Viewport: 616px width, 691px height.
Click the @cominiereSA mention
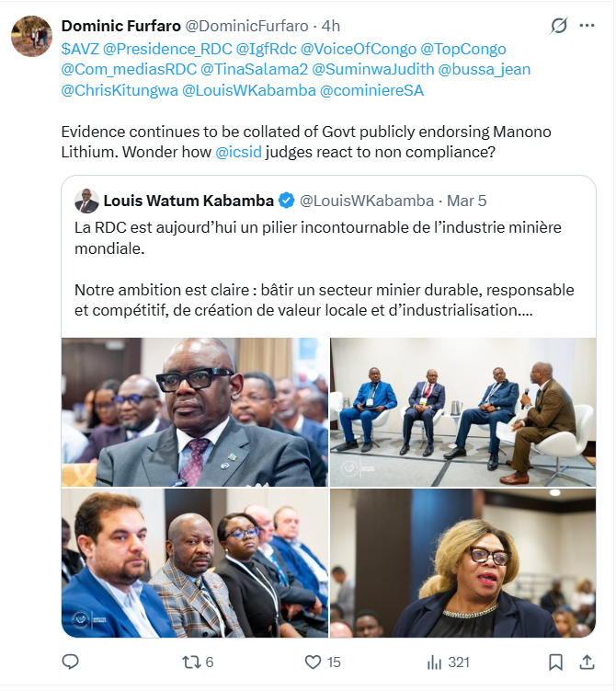click(371, 90)
